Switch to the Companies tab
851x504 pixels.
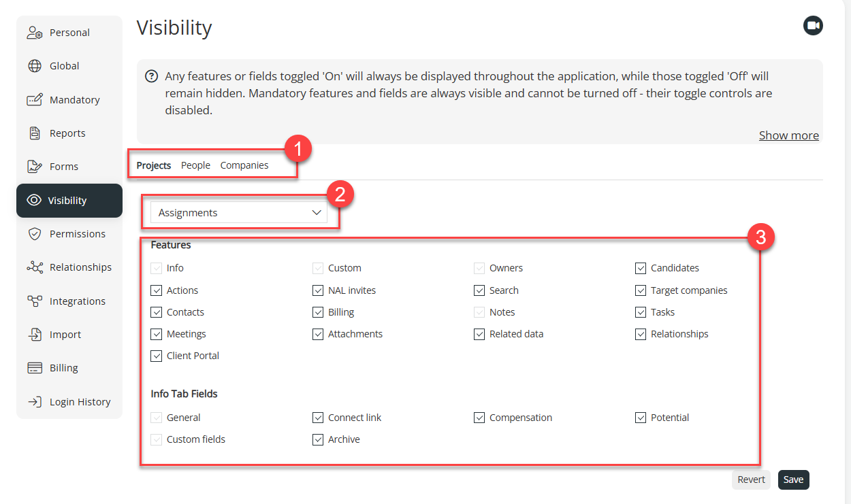tap(244, 165)
